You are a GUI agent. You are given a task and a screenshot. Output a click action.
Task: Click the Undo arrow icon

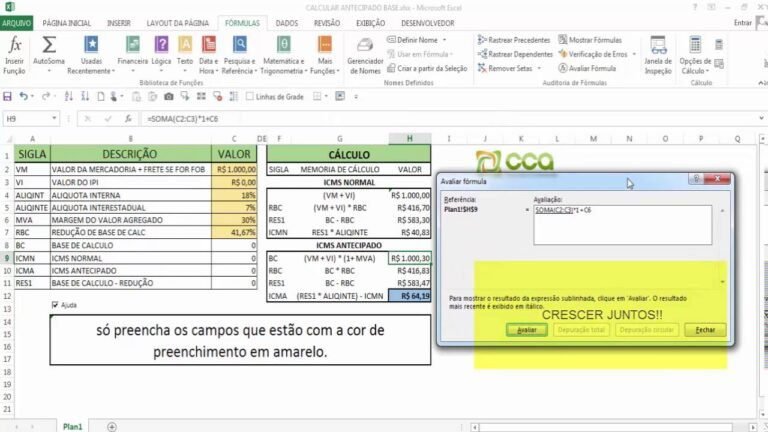point(23,96)
